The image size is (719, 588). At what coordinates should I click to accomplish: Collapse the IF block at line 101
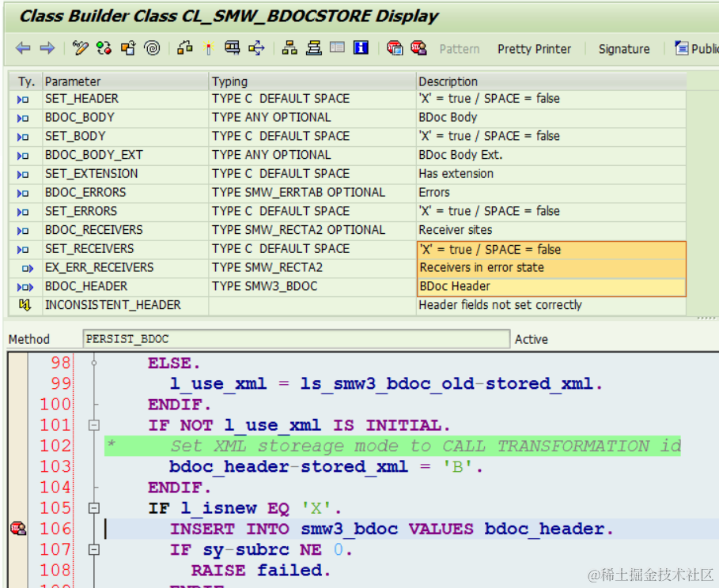[x=94, y=425]
